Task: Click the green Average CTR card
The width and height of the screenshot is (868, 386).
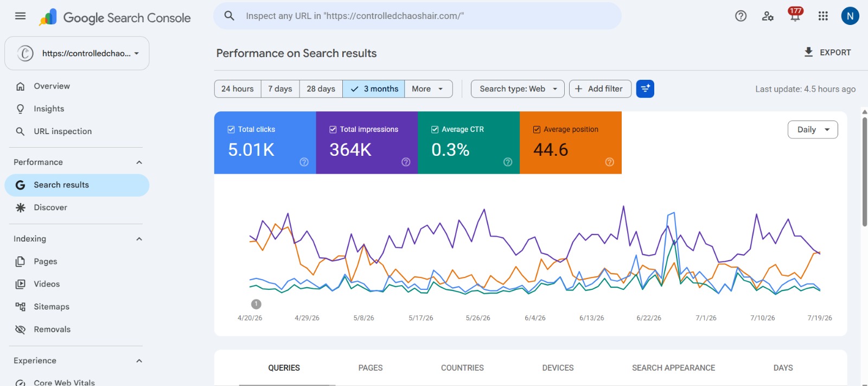Action: pyautogui.click(x=469, y=143)
